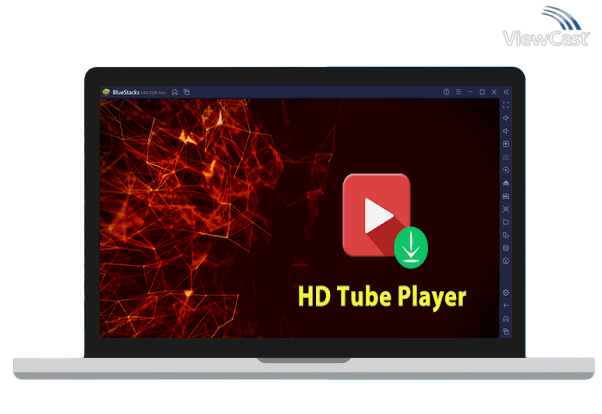
Task: Click the Android back arrow in sidebar
Action: tap(506, 306)
